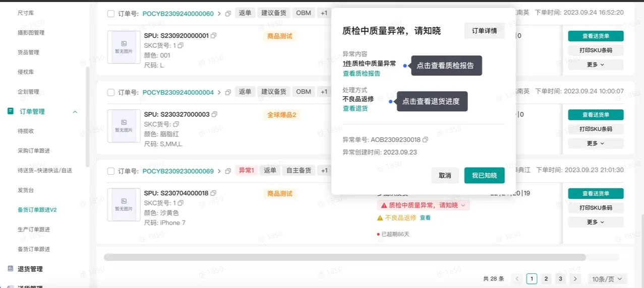The height and width of the screenshot is (288, 644).
Task: Copy SPU S230704000018
Action: (x=213, y=193)
